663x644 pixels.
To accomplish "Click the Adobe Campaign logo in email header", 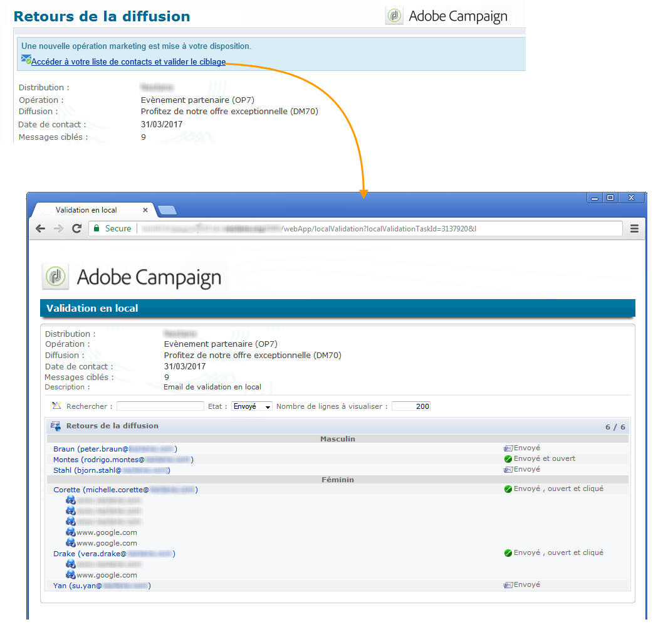I will 447,16.
